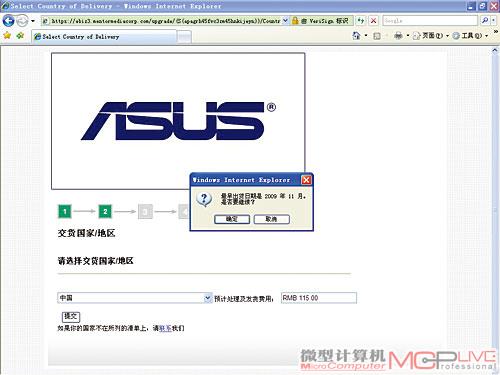Click the Internet Explorer title bar icon
This screenshot has width=500, height=375.
(x=5, y=6)
